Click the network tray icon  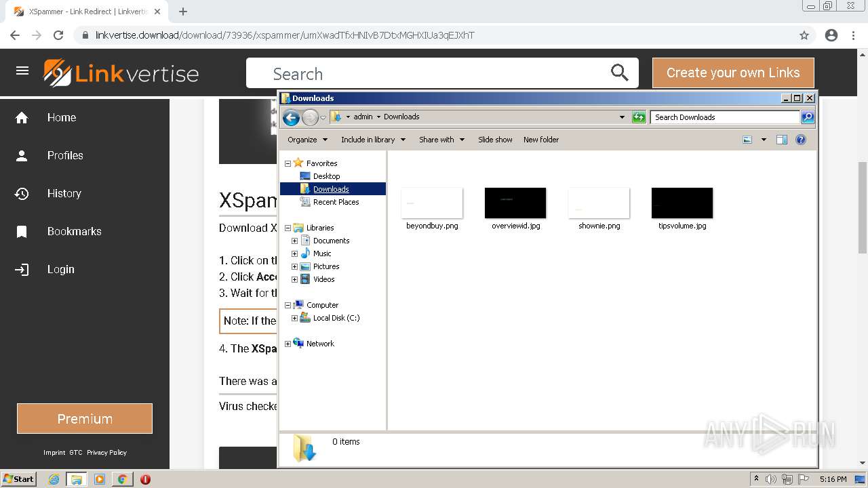[787, 479]
